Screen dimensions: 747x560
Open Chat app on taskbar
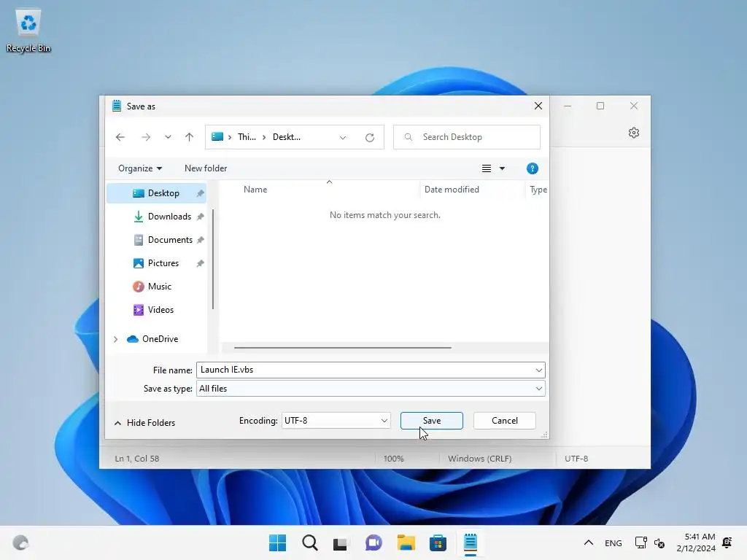click(373, 542)
